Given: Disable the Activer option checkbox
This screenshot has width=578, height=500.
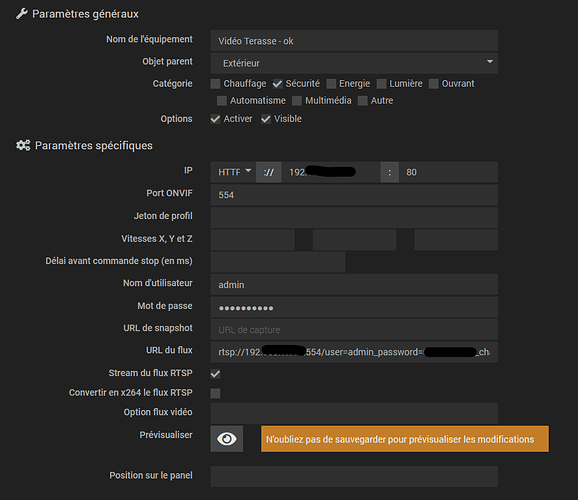Looking at the screenshot, I should pos(215,119).
